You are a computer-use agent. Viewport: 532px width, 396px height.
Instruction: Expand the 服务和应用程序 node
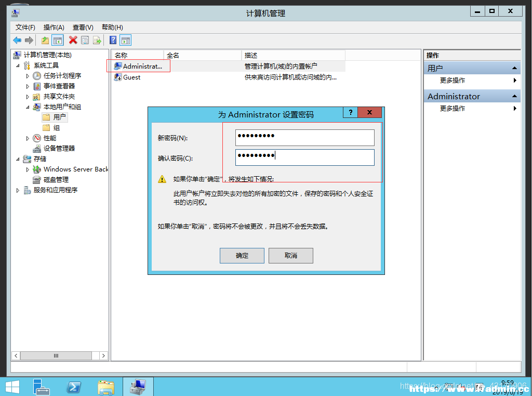tap(18, 190)
